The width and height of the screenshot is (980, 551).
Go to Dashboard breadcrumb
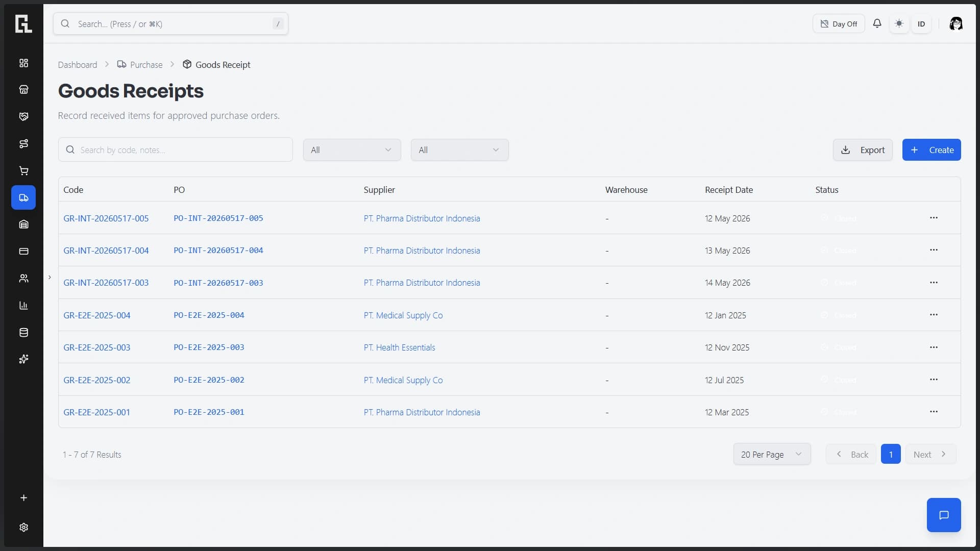click(78, 65)
